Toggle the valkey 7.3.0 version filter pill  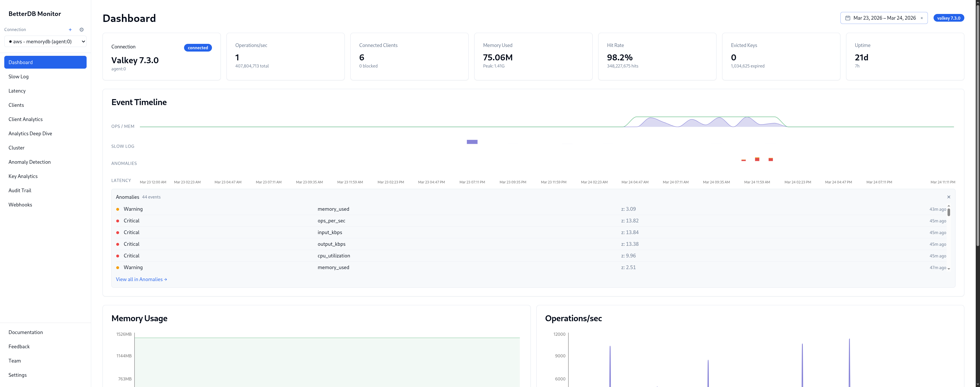(949, 17)
